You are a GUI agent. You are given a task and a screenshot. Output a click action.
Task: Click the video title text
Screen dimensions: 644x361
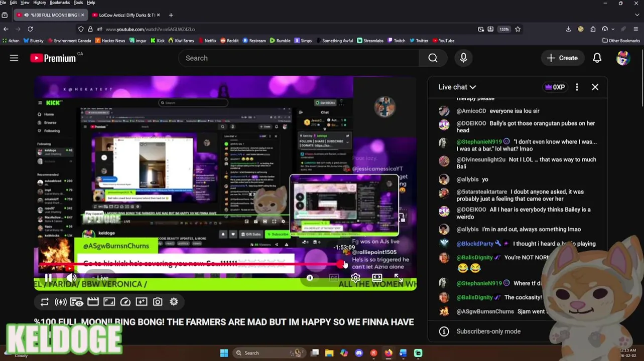[x=224, y=322]
